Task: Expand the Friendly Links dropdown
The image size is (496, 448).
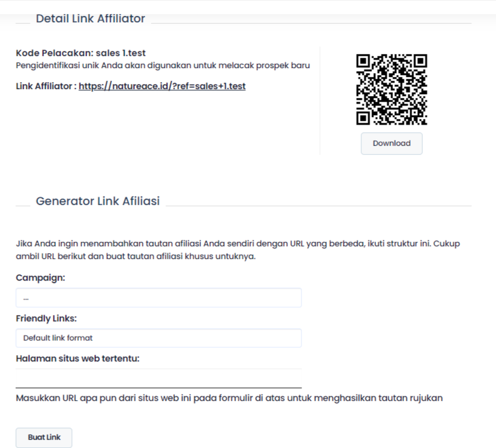Action: pyautogui.click(x=158, y=338)
